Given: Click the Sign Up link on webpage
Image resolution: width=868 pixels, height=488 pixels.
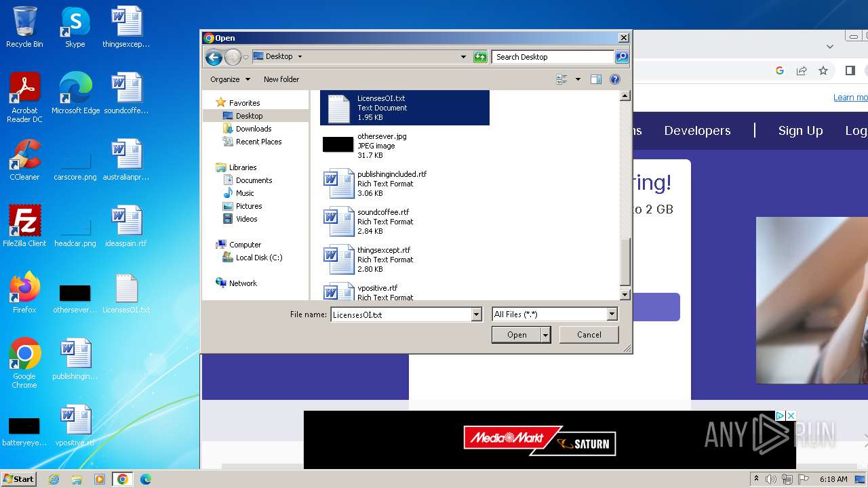Looking at the screenshot, I should (x=800, y=131).
